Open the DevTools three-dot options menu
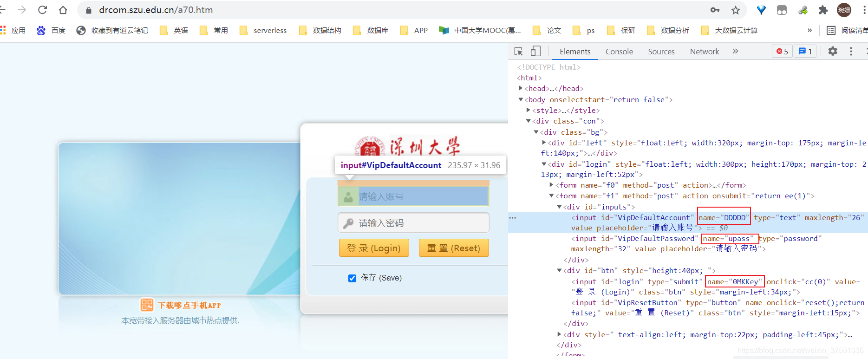Screen dimensions: 868x359 tap(851, 51)
